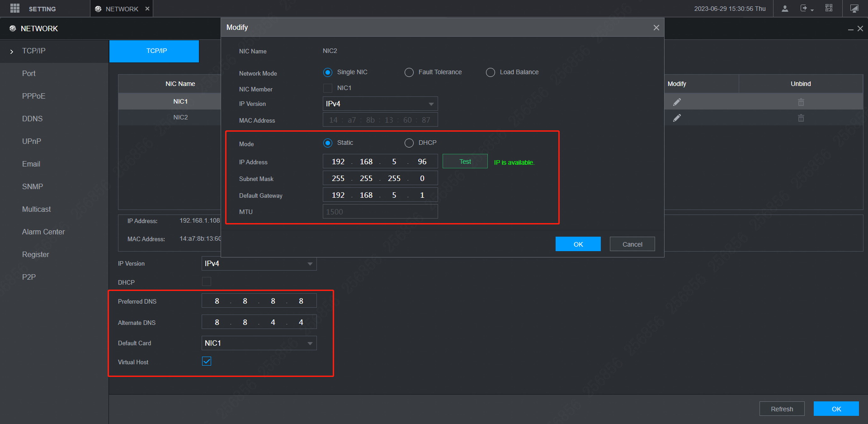Screen dimensions: 868x424
Task: Click the Preferred DNS first octet field
Action: [x=217, y=301]
